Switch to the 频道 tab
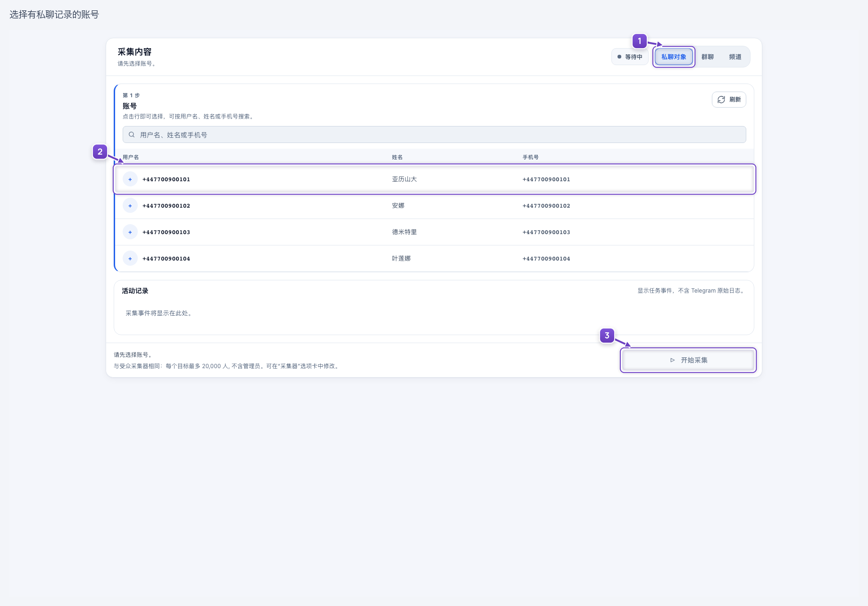 pos(735,57)
